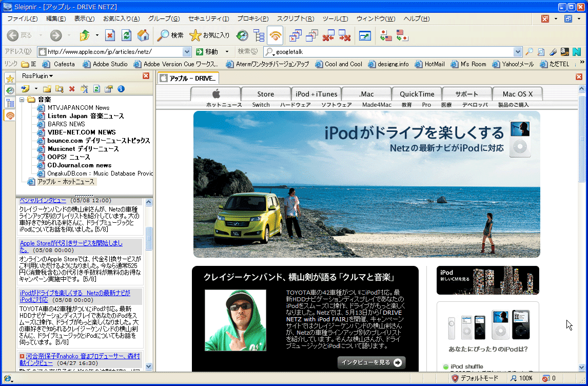Open the お気に入り(A) menu

tap(121, 19)
